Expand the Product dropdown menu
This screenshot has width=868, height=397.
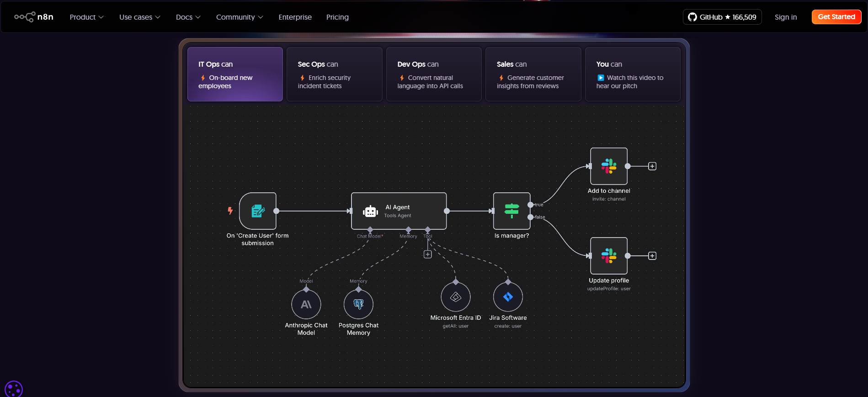pyautogui.click(x=86, y=17)
